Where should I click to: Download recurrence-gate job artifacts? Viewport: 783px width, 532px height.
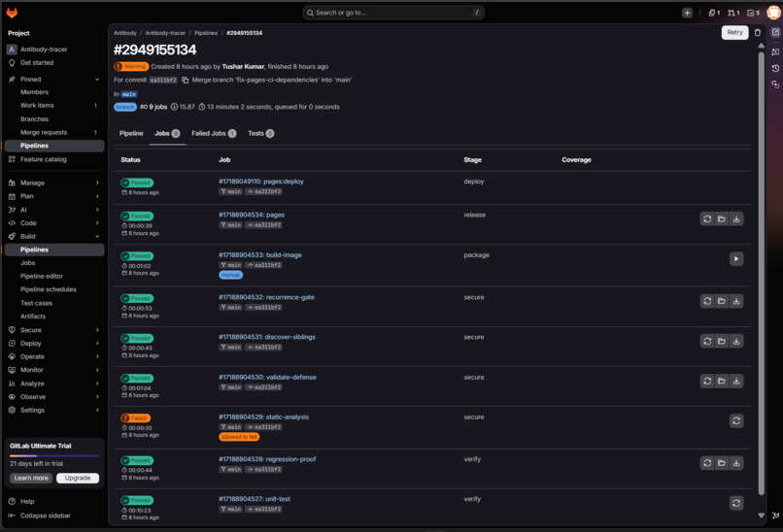click(x=736, y=301)
